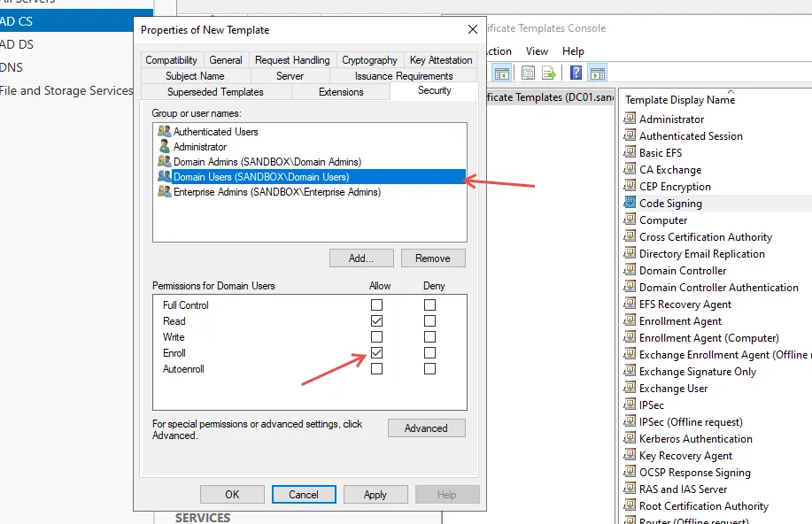Image resolution: width=812 pixels, height=524 pixels.
Task: Open the Advanced security settings button
Action: 426,428
